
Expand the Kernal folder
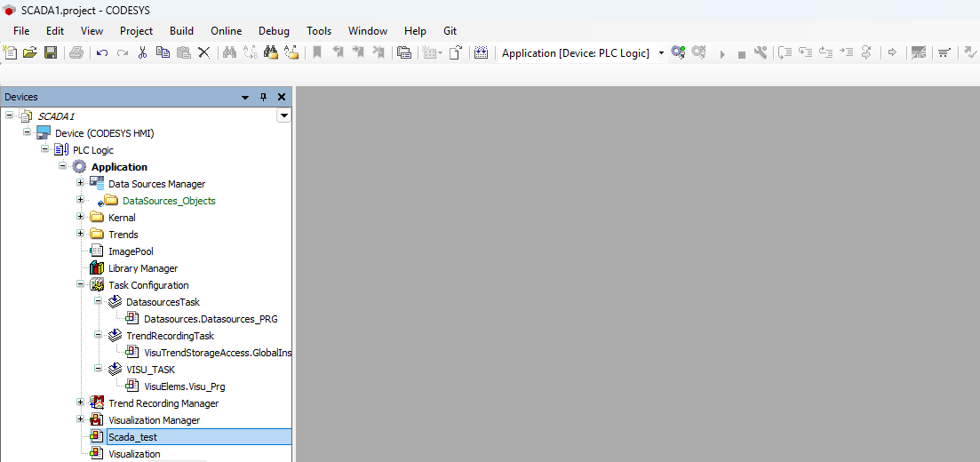click(x=80, y=216)
